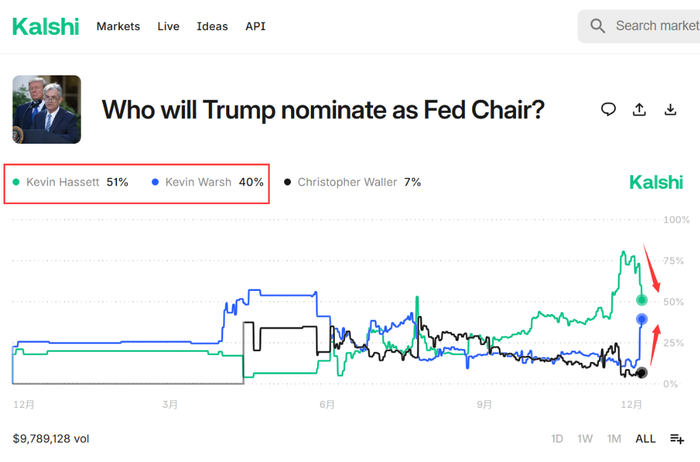Go to the Live section
This screenshot has height=462, width=700.
tap(168, 26)
